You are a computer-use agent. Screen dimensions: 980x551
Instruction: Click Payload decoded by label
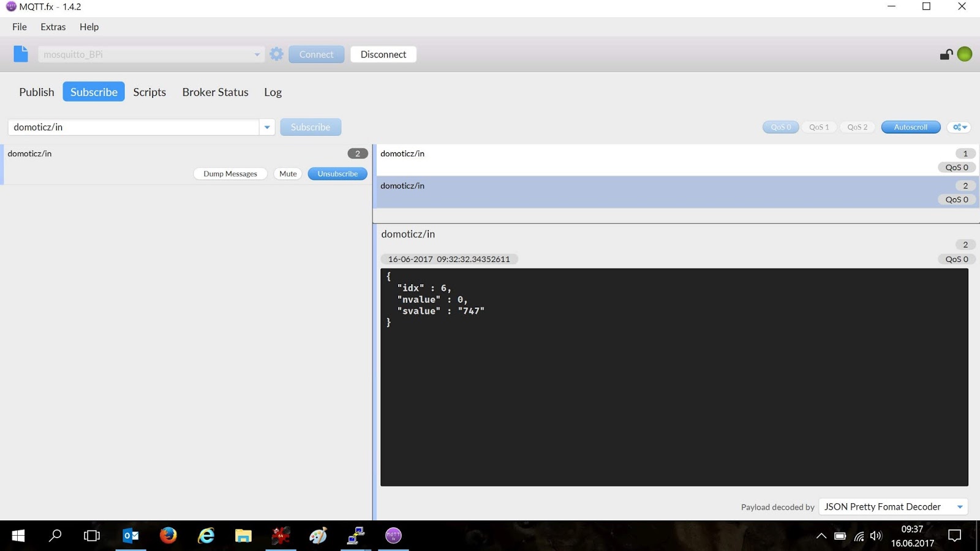click(777, 507)
